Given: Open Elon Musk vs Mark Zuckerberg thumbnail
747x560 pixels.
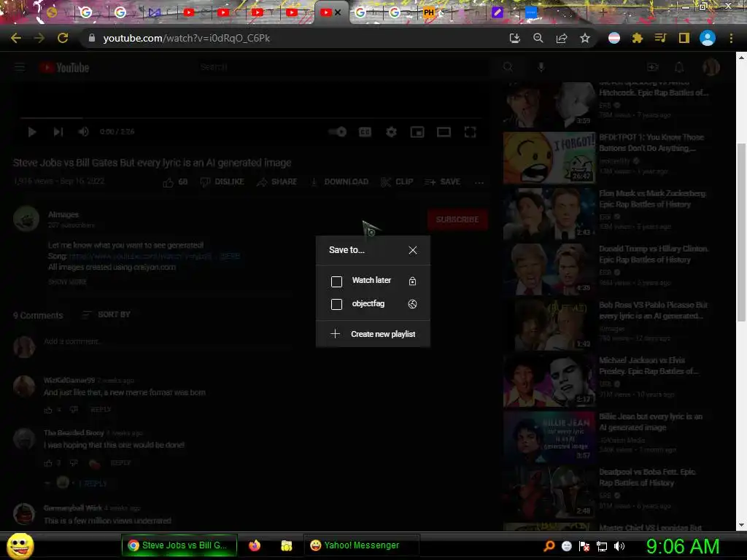Looking at the screenshot, I should pyautogui.click(x=549, y=214).
